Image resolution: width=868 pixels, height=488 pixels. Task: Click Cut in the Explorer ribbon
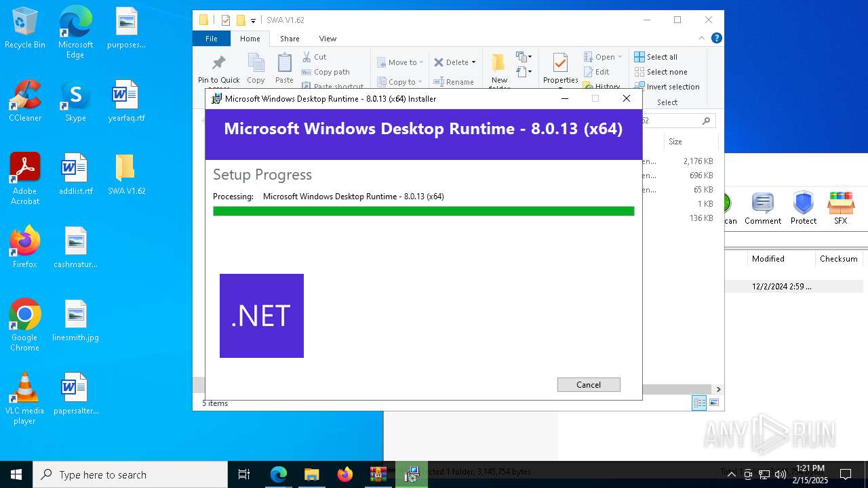point(314,57)
